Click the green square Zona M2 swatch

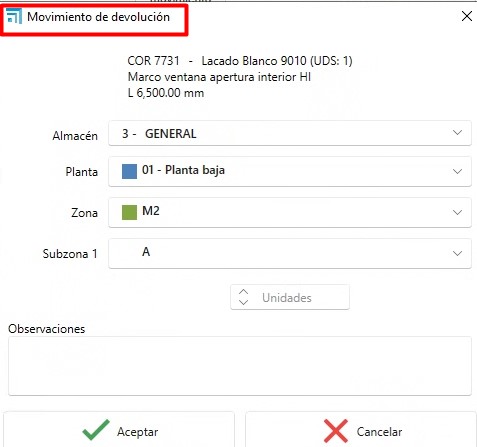click(129, 212)
